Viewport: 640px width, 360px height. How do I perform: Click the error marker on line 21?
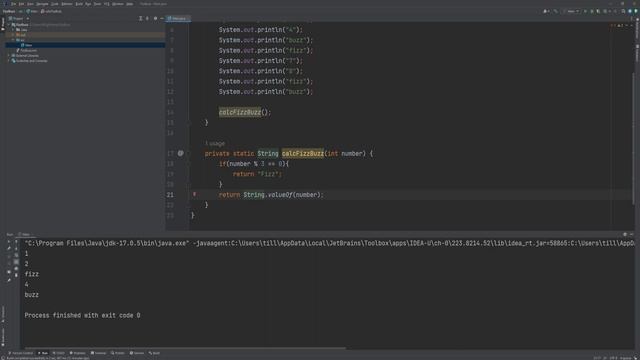click(x=194, y=194)
